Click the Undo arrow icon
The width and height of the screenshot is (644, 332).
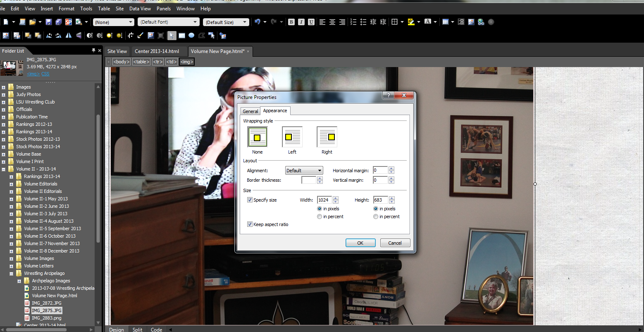(257, 22)
